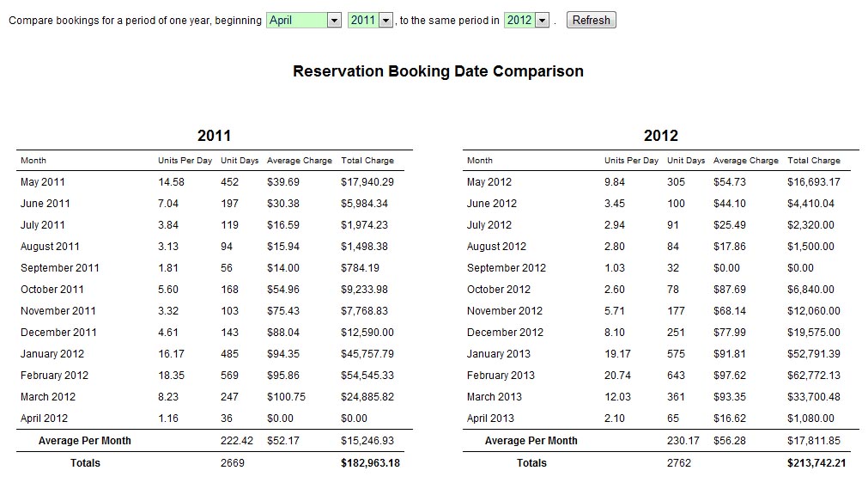
Task: Select the May 2011 row label
Action: tap(43, 182)
